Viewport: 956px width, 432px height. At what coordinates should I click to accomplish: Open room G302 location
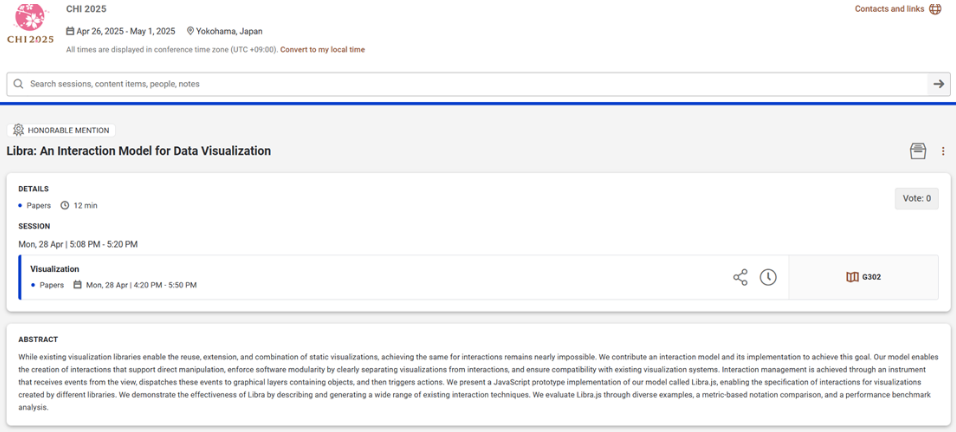click(871, 277)
